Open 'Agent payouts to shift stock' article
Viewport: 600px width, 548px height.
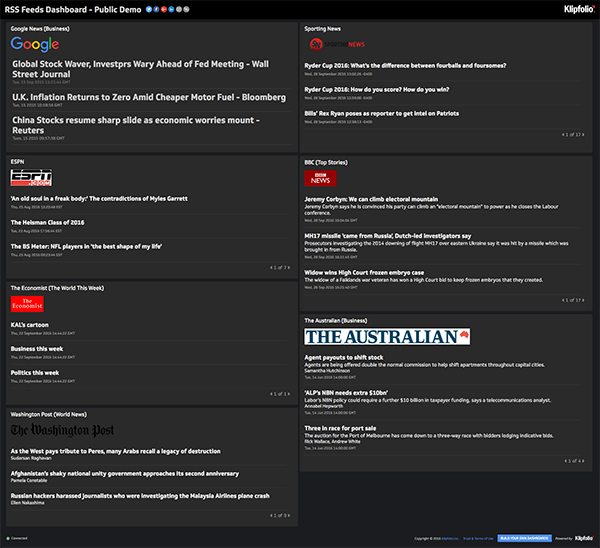tap(343, 357)
